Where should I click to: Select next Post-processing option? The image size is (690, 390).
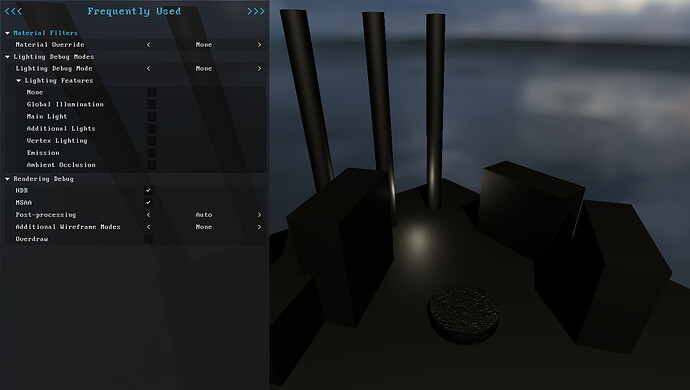tap(259, 215)
